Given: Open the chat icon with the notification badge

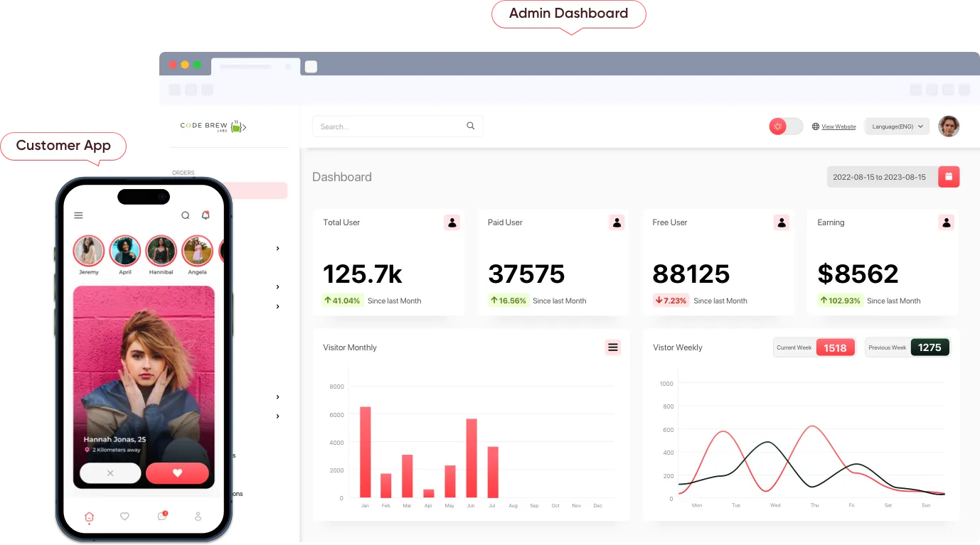Looking at the screenshot, I should (161, 517).
